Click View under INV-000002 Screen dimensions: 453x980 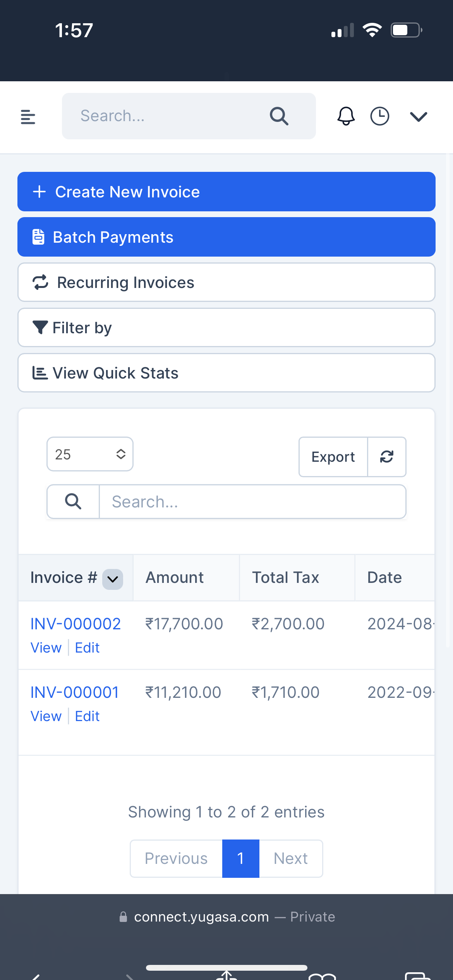tap(46, 648)
